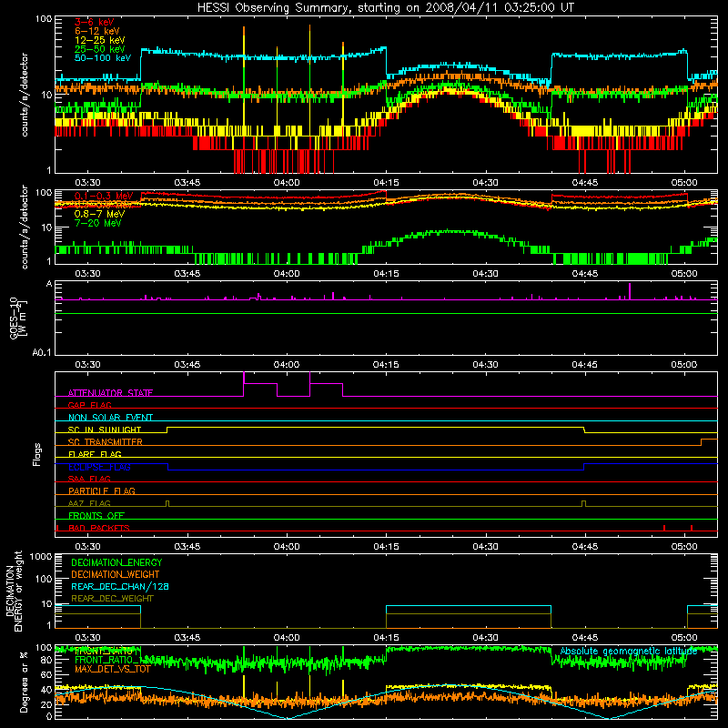This screenshot has width=728, height=728.
Task: Select the NON_SOLAR_EVENT flag label
Action: [x=110, y=418]
